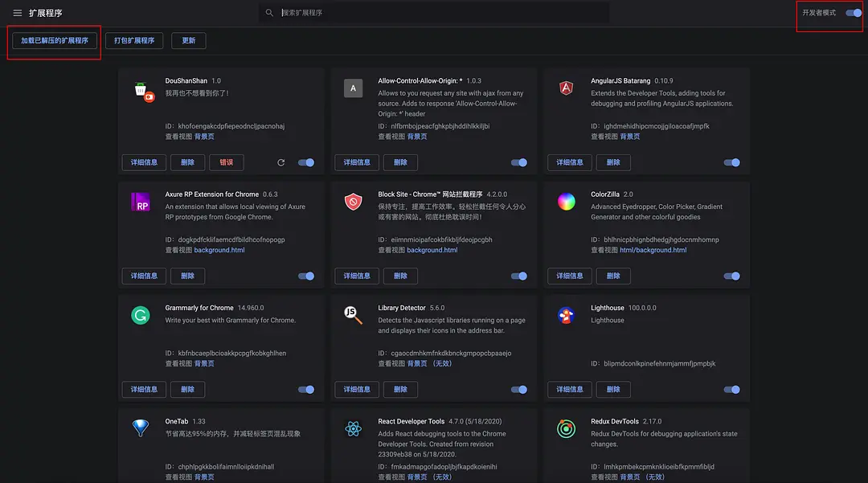Open Axure RP background.html link

pos(219,250)
